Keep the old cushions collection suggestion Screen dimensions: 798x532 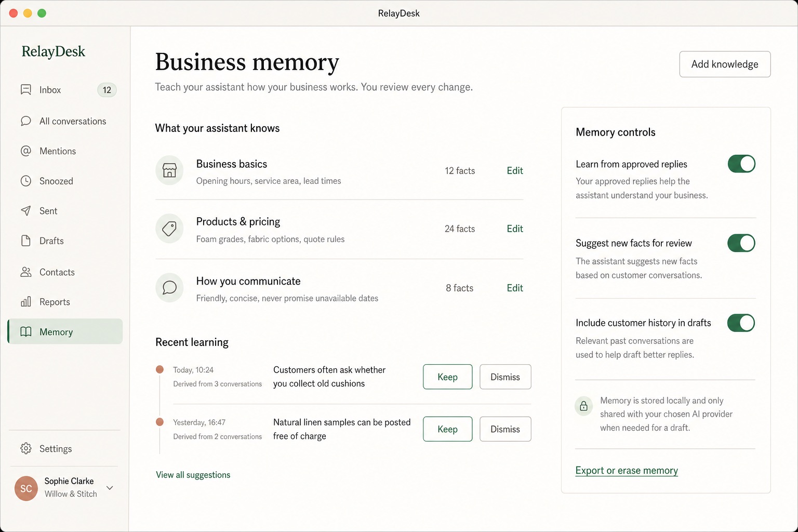447,377
